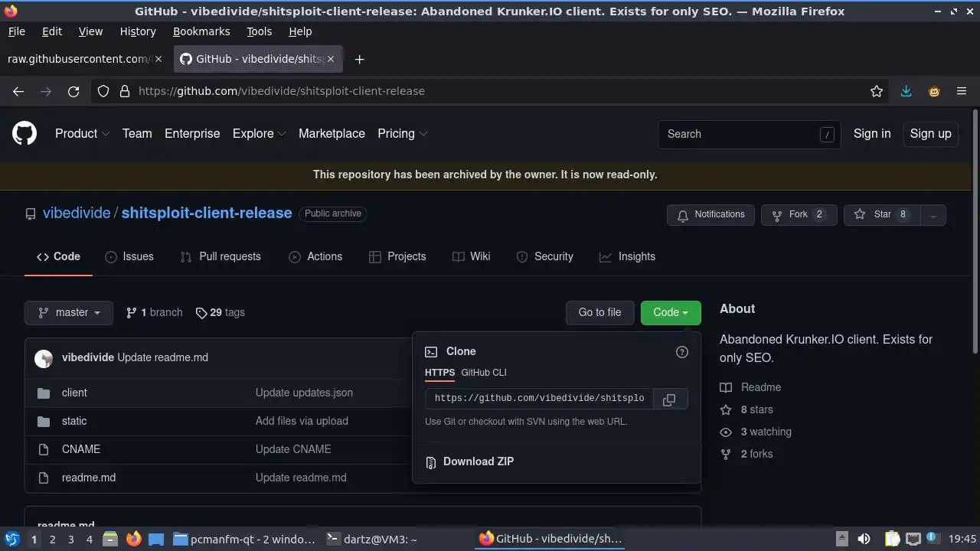Expand the Pricing navigation dropdown
This screenshot has height=551, width=980.
(x=402, y=134)
